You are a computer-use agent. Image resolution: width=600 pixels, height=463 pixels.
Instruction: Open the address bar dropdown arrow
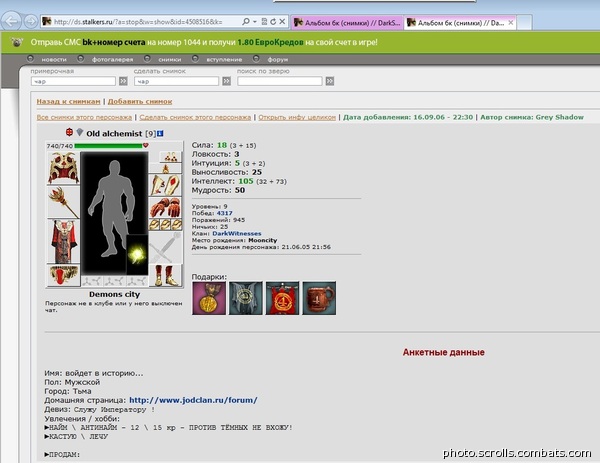pos(254,22)
